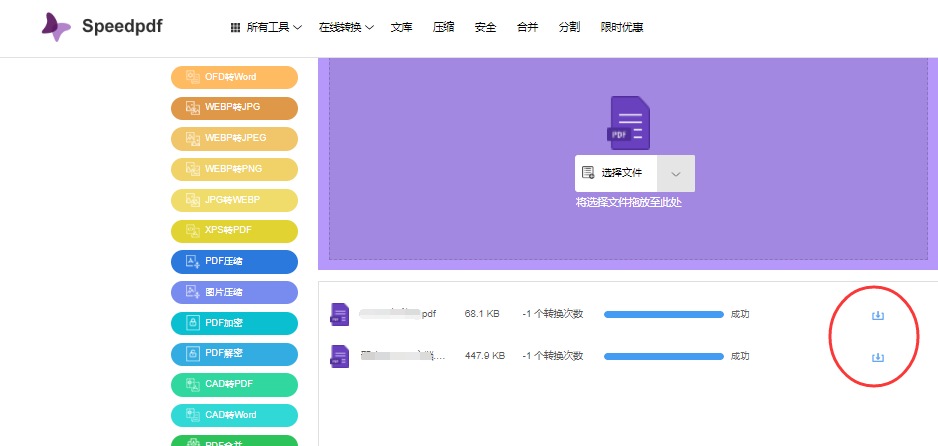938x446 pixels.
Task: Click the 68.1 KB file's PDF icon
Action: (340, 314)
